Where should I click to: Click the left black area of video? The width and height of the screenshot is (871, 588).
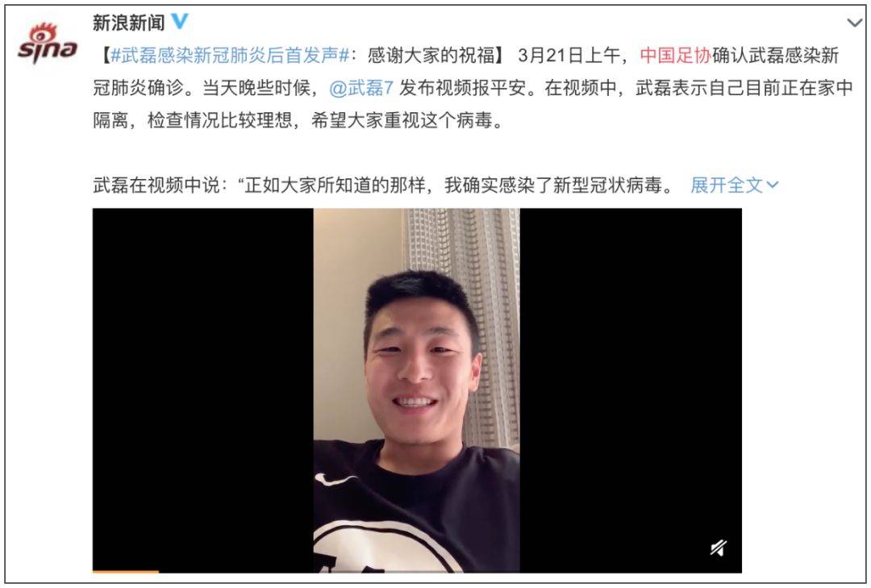202,389
